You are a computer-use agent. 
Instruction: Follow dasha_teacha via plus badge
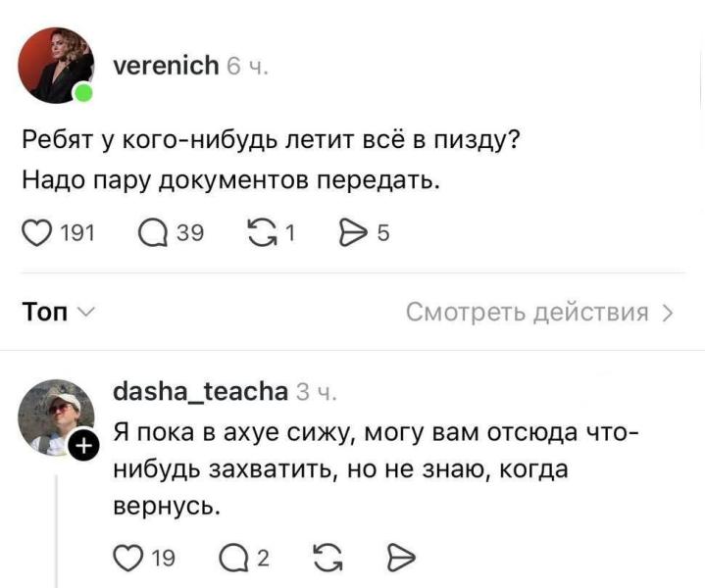click(x=85, y=447)
